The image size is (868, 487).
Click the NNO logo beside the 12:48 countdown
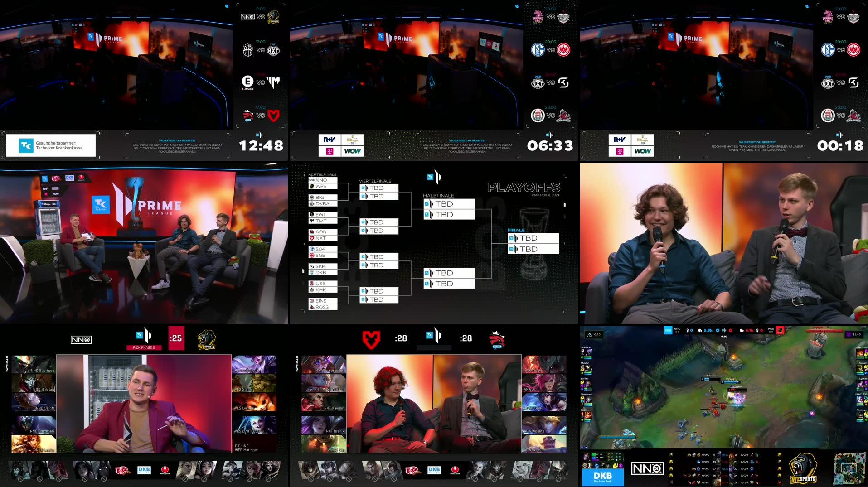(247, 17)
